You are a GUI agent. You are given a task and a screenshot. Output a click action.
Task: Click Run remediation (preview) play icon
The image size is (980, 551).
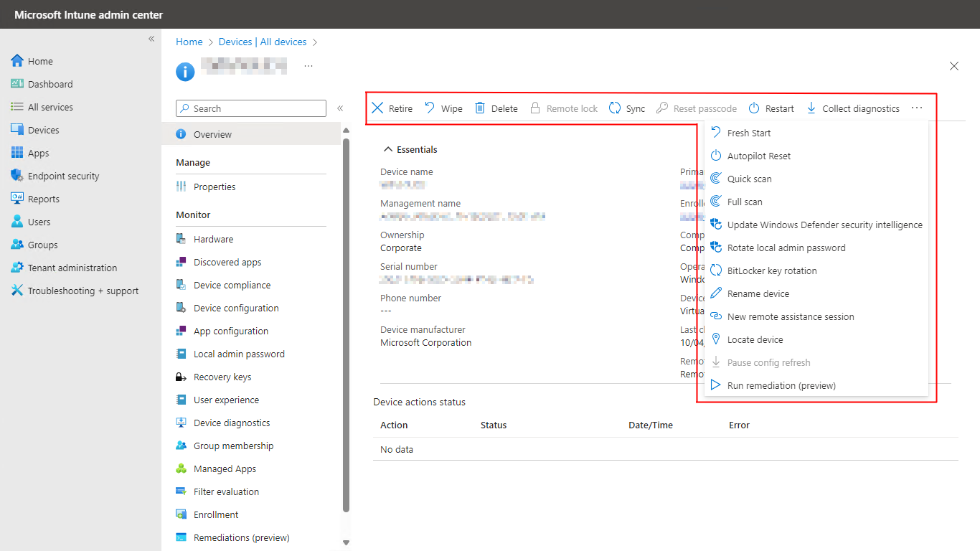tap(715, 385)
